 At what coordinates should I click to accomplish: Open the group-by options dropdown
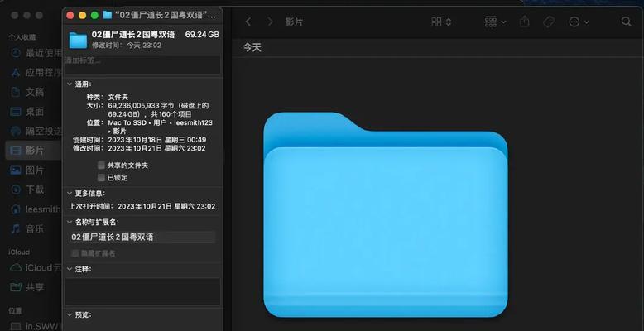[x=495, y=22]
